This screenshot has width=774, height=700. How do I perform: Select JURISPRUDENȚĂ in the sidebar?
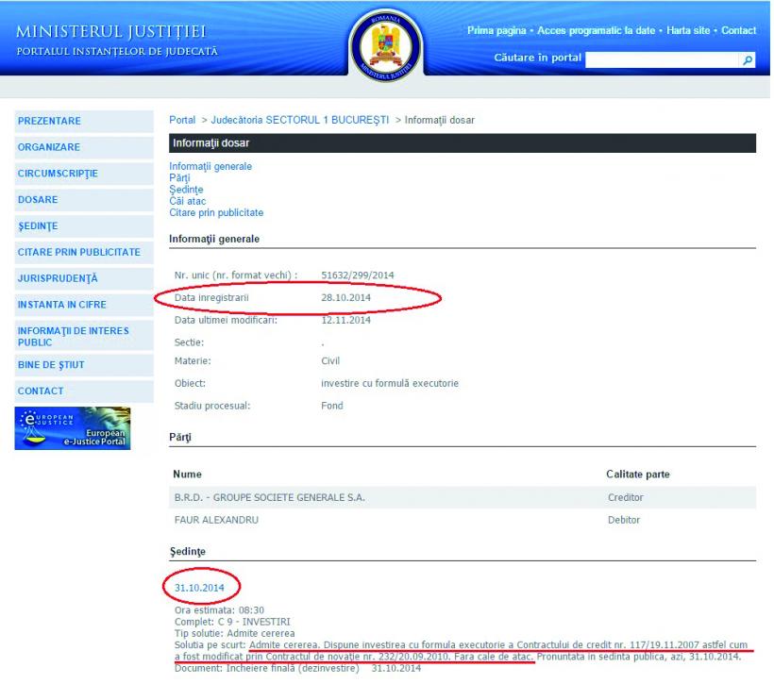coord(58,278)
